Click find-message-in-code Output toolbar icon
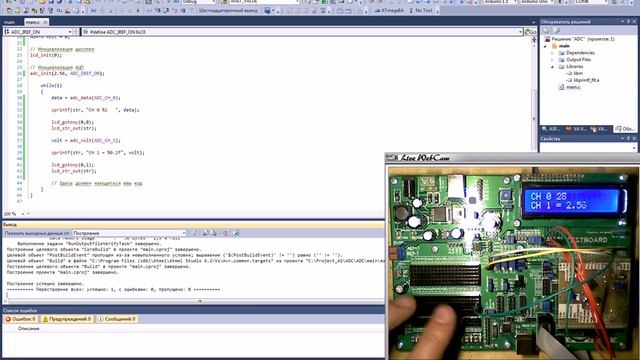 (x=195, y=233)
